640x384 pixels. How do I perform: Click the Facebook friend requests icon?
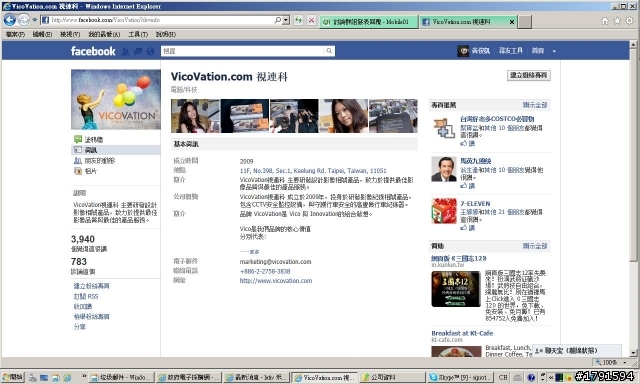click(x=126, y=51)
